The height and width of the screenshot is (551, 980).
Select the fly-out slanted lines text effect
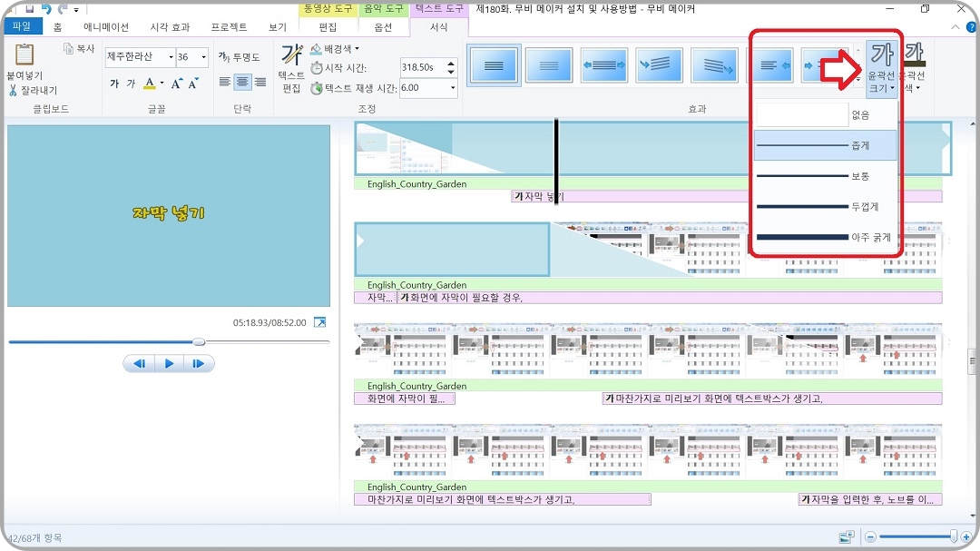[x=714, y=64]
